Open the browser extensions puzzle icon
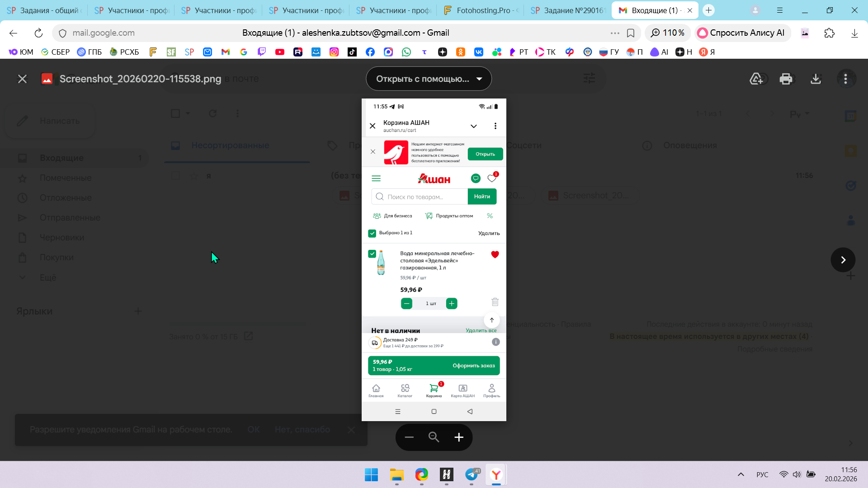Screen dimensions: 868x488 [829, 33]
